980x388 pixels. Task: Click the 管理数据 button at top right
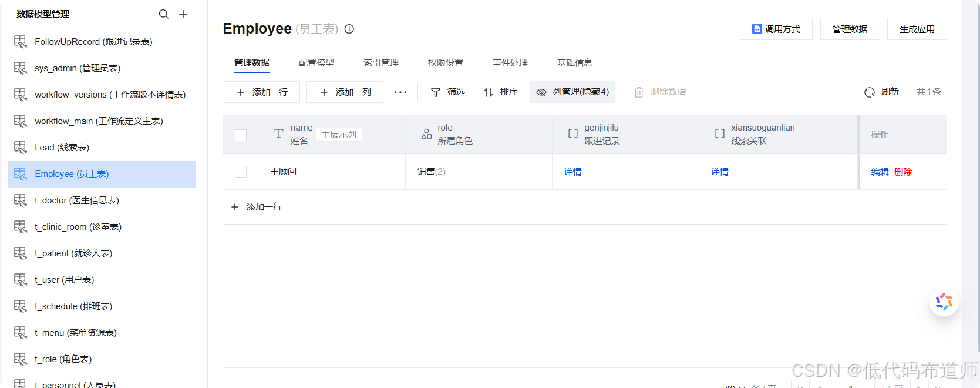[850, 29]
